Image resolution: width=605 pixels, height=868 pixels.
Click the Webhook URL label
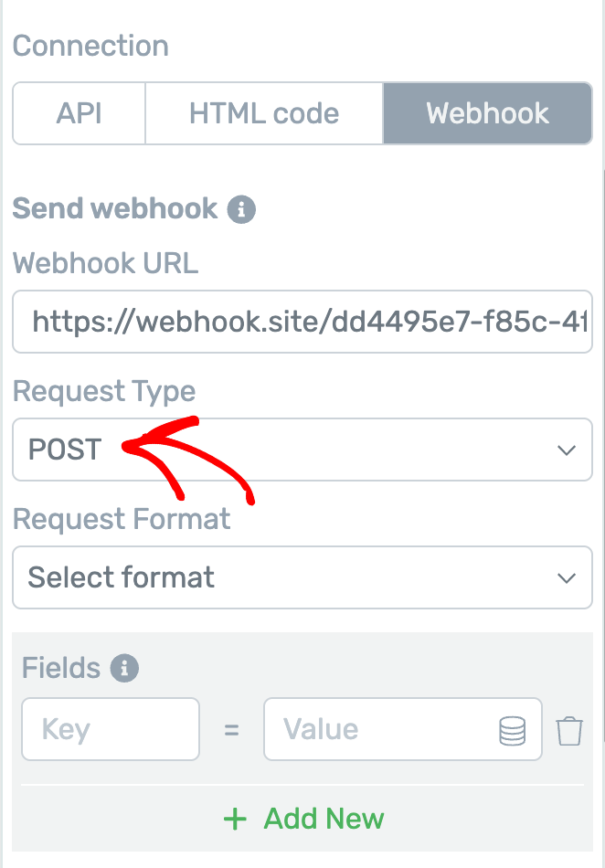click(105, 263)
